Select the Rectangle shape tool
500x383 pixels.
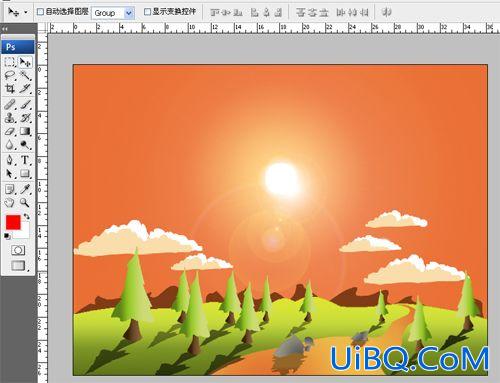tap(25, 174)
